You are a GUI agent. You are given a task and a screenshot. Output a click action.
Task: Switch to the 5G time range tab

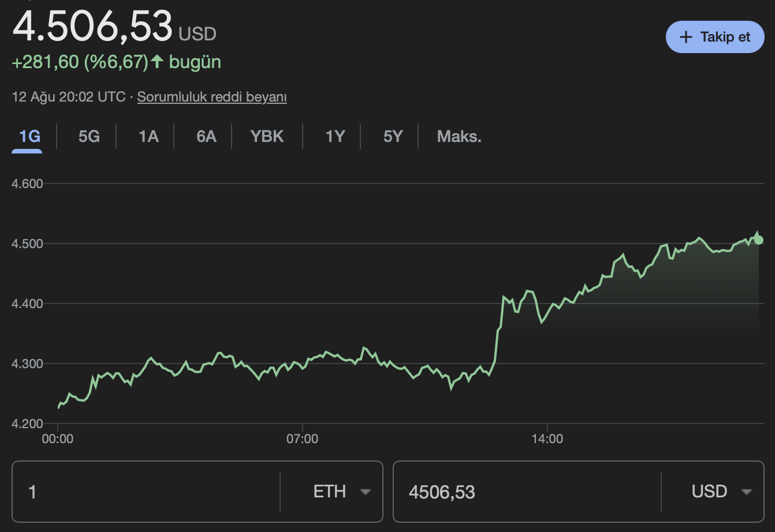pos(89,136)
